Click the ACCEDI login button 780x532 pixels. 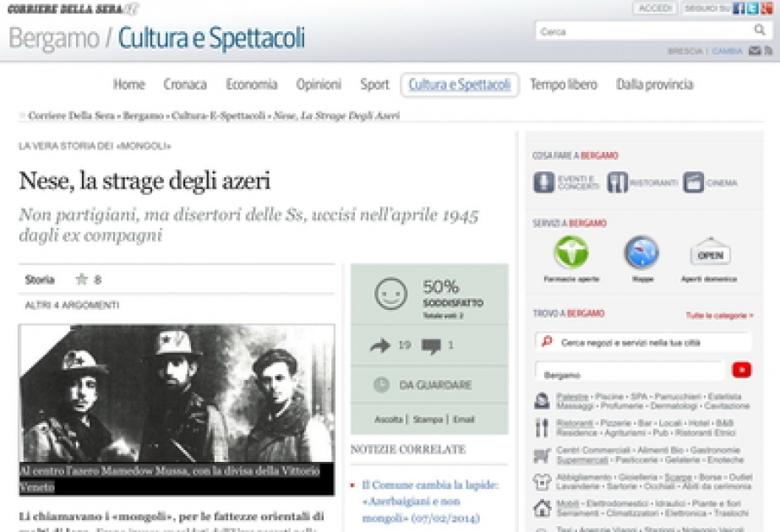point(655,8)
